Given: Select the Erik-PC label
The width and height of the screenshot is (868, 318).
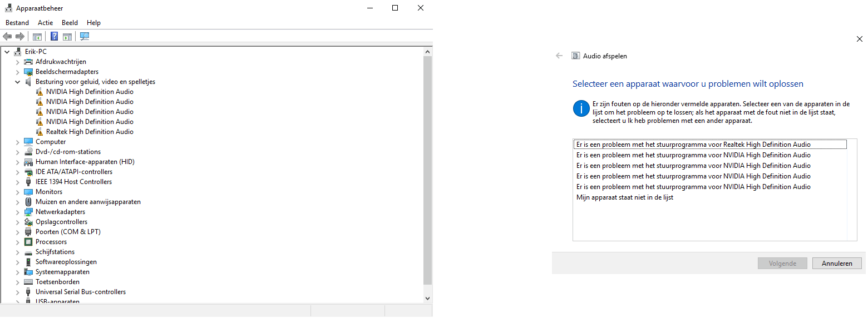Looking at the screenshot, I should (x=36, y=52).
